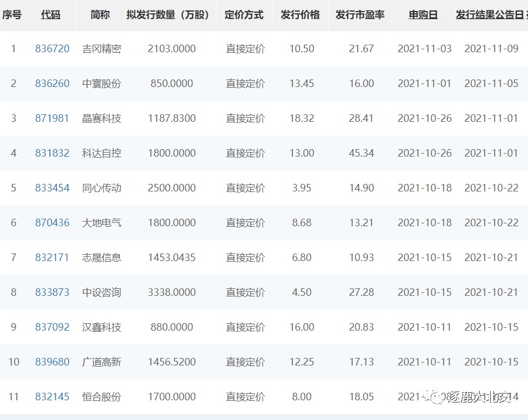
Task: Click P/E ratio value 20.83
Action: 361,327
